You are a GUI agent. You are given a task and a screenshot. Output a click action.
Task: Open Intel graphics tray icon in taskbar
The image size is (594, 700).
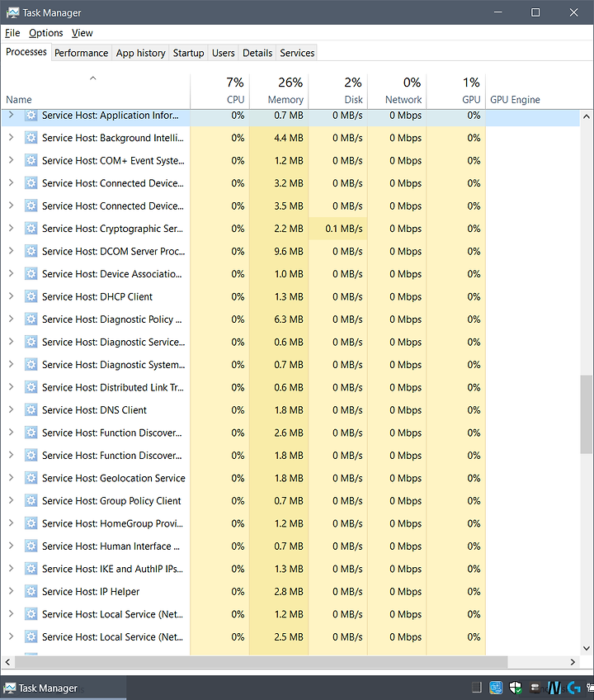496,688
